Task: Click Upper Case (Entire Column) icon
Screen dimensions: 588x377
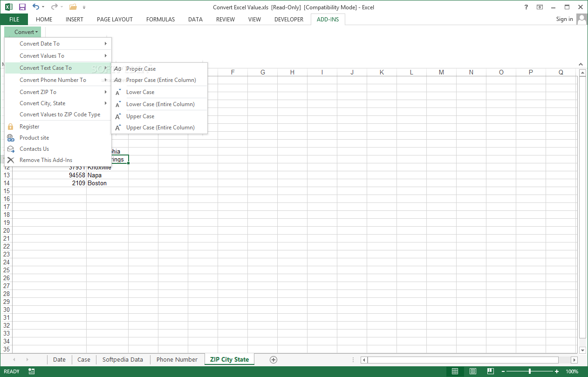Action: (118, 128)
